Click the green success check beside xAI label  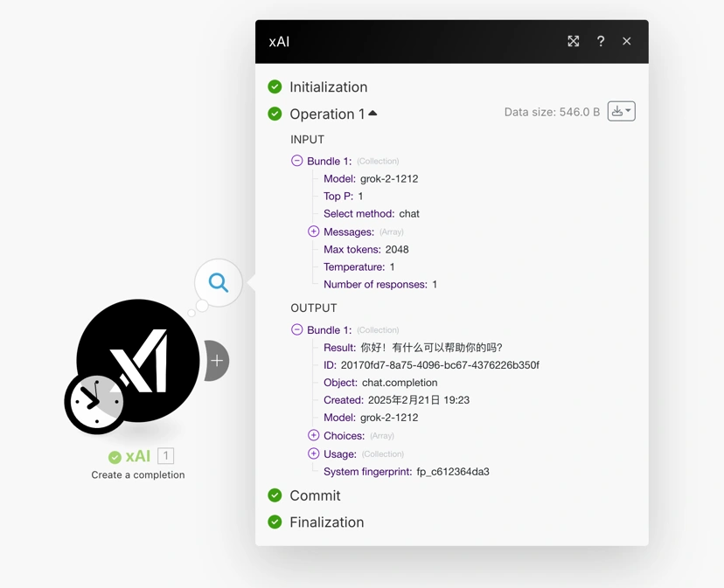115,457
